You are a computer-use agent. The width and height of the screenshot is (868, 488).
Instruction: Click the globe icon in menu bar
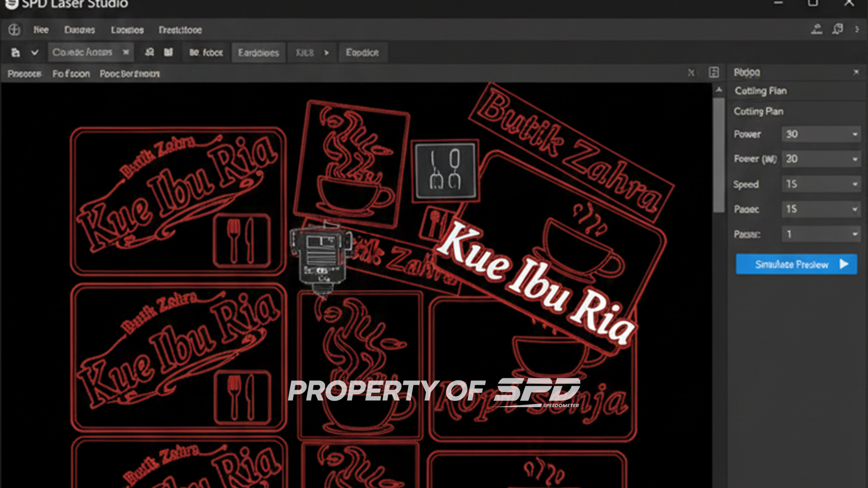pyautogui.click(x=14, y=30)
